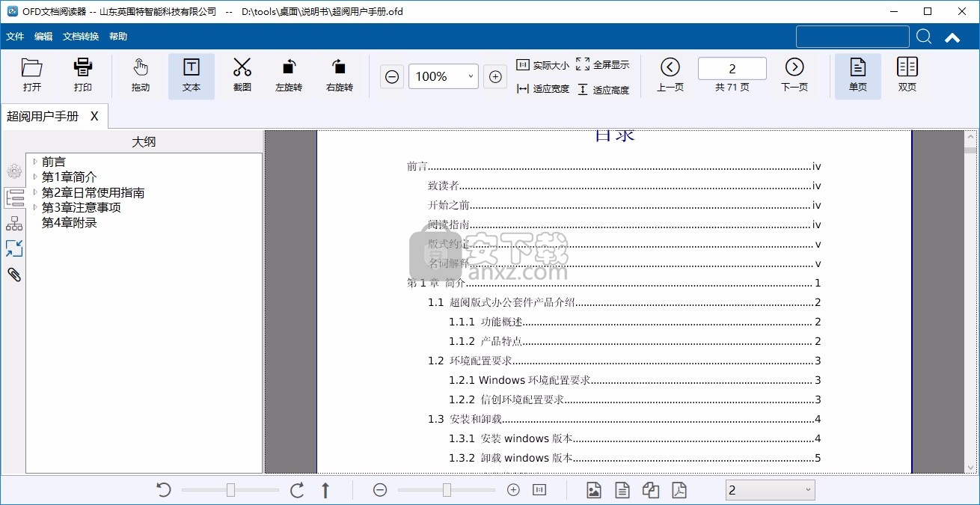
Task: Click the top toolbar zoom-out minus button
Action: [x=392, y=76]
